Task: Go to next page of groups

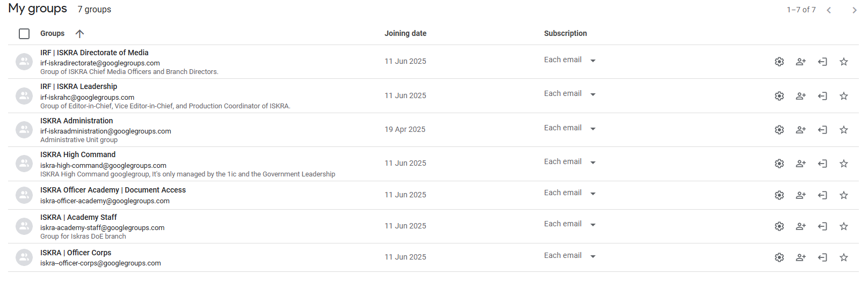Action: 854,10
